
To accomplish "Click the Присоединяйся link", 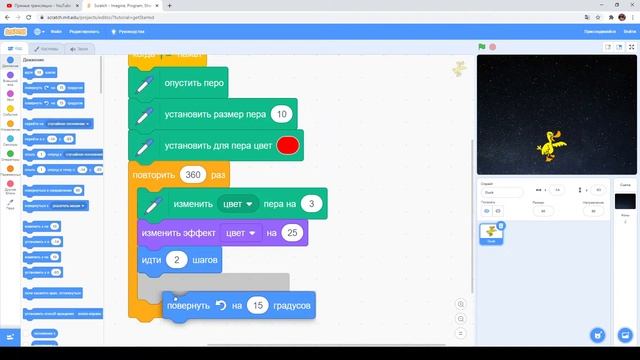I will pos(600,31).
